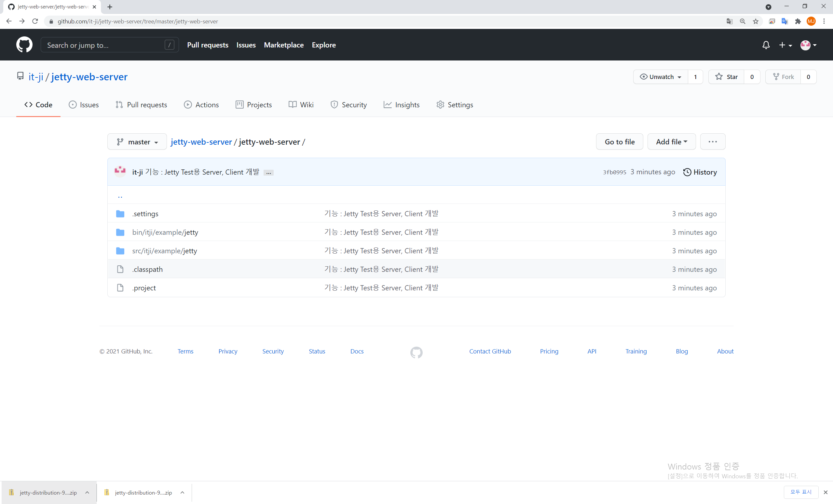Click the Go to file button
This screenshot has width=833, height=504.
coord(619,142)
